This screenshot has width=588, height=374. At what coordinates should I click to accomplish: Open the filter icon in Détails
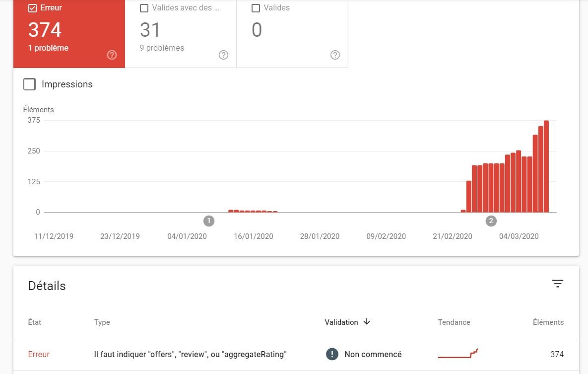pyautogui.click(x=558, y=284)
